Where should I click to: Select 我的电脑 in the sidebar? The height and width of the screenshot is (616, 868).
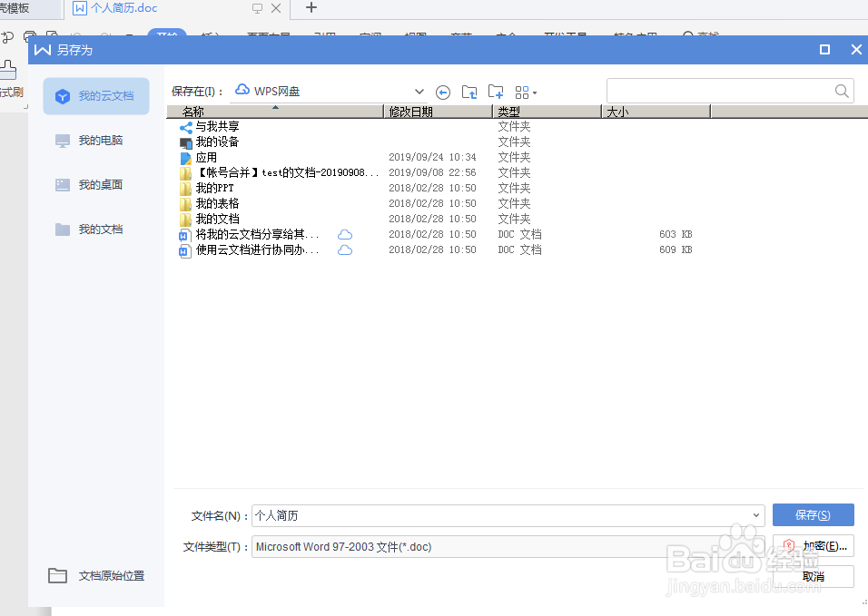pos(95,140)
